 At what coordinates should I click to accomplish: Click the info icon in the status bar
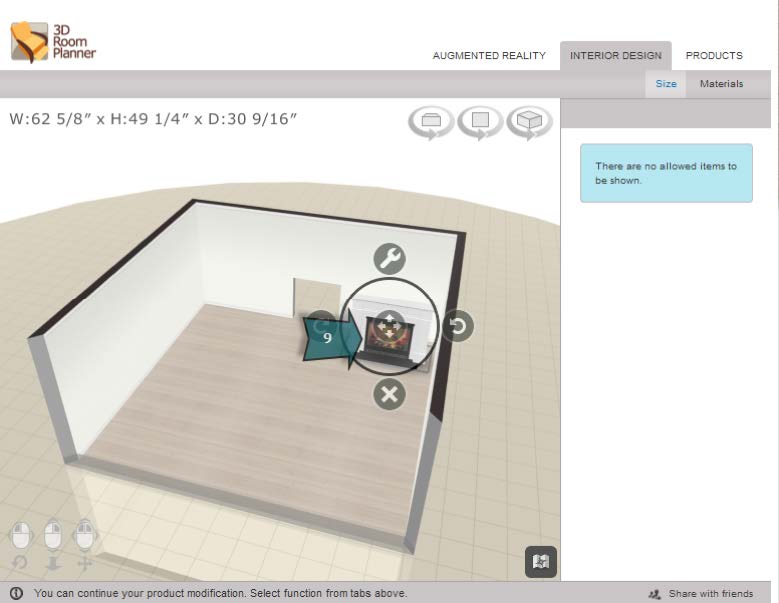(16, 593)
